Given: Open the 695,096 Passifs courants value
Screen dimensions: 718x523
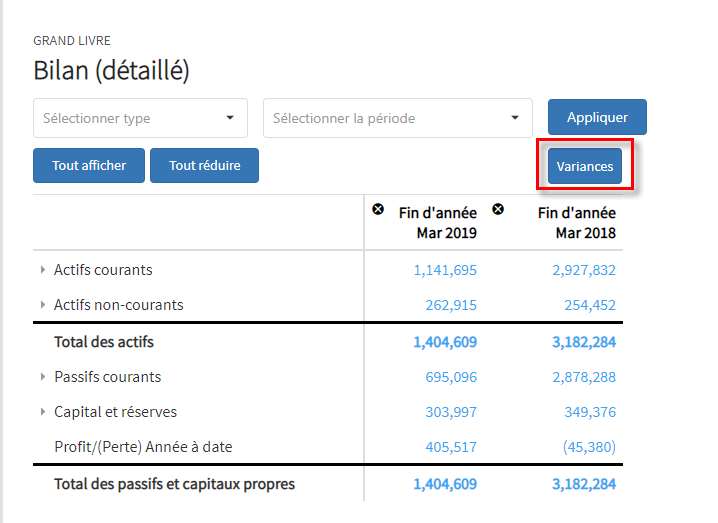Looking at the screenshot, I should 451,377.
